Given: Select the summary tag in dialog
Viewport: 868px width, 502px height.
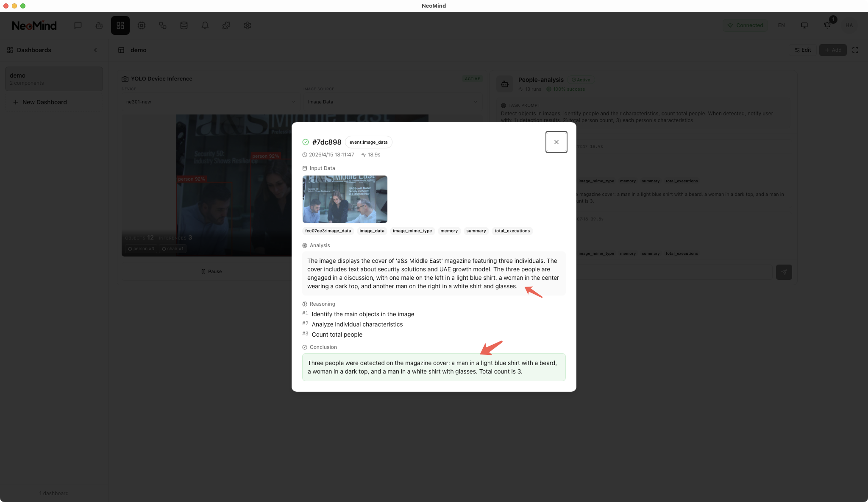Looking at the screenshot, I should pyautogui.click(x=476, y=231).
